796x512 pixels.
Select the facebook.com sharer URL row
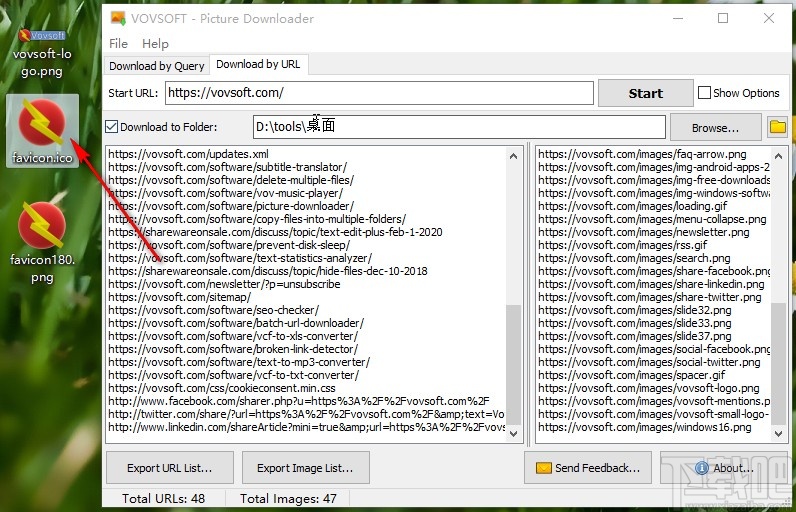point(306,401)
